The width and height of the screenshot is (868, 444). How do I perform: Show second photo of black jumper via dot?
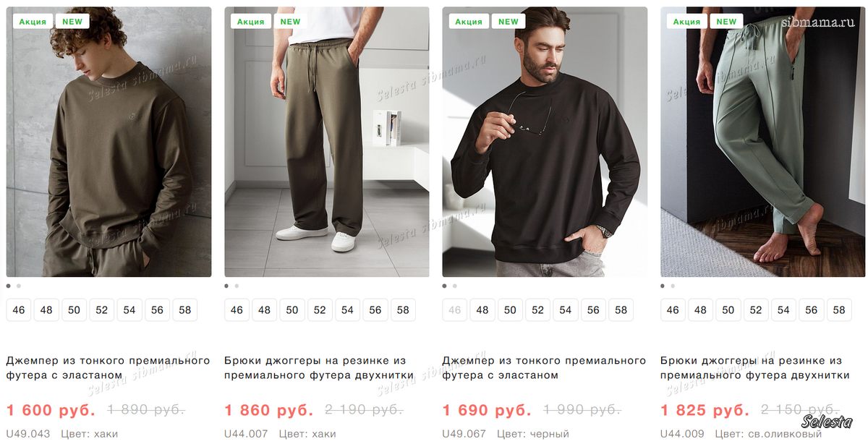(454, 286)
